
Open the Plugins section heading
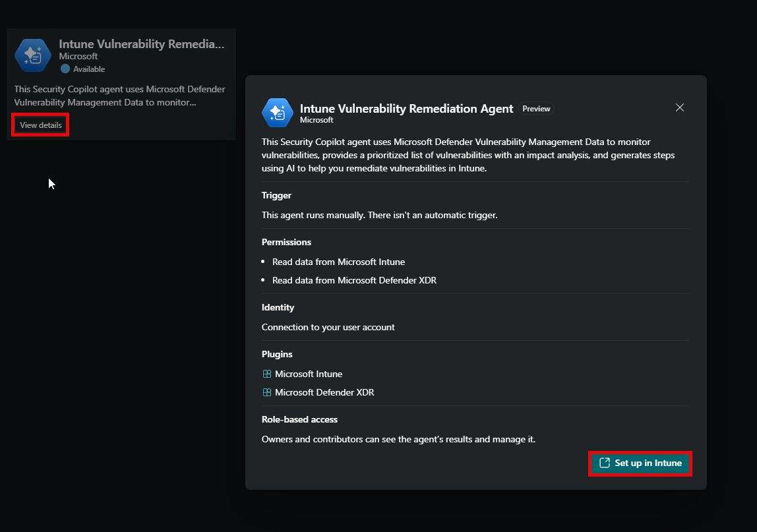pyautogui.click(x=277, y=354)
